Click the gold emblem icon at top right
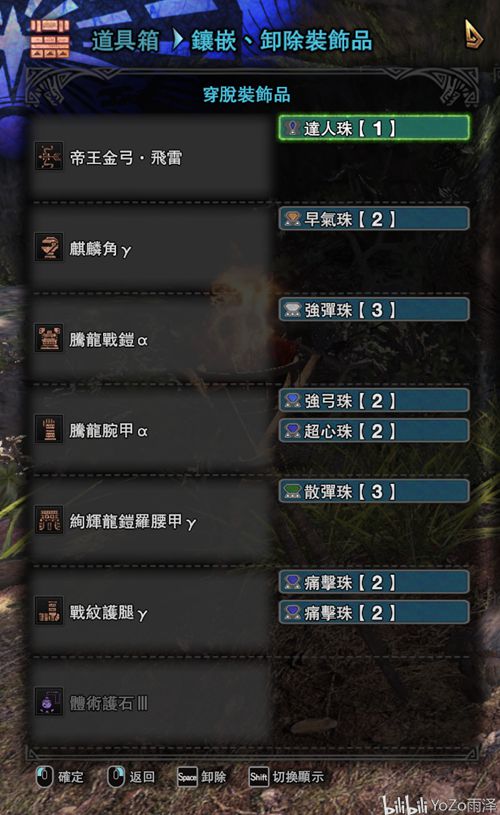The height and width of the screenshot is (815, 500). click(473, 35)
